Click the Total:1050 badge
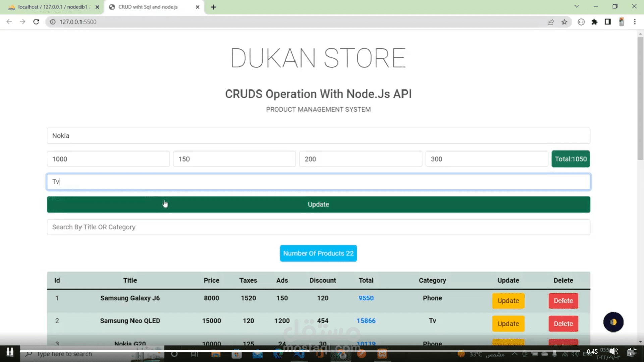Viewport: 644px width, 362px height. (571, 159)
